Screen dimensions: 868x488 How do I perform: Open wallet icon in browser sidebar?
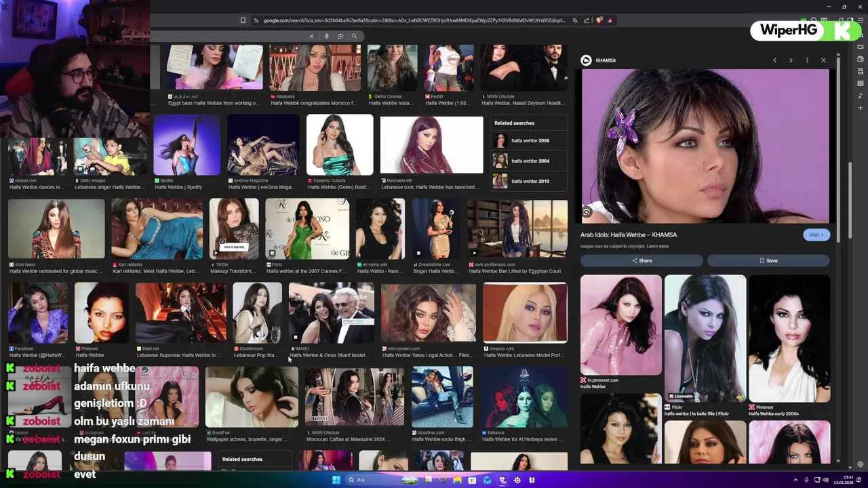(x=861, y=59)
